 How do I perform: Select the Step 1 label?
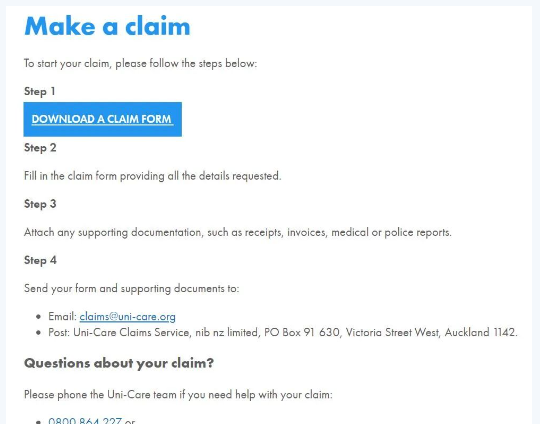pyautogui.click(x=39, y=91)
